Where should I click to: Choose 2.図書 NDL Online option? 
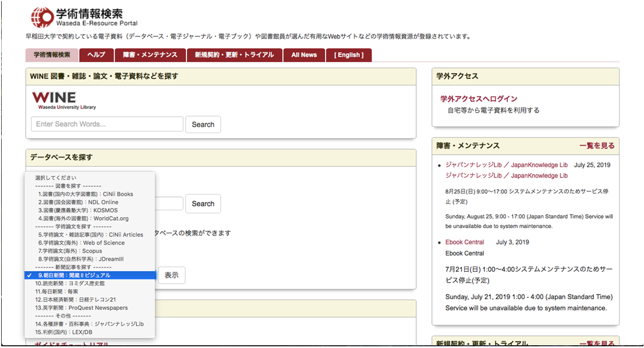pyautogui.click(x=90, y=202)
